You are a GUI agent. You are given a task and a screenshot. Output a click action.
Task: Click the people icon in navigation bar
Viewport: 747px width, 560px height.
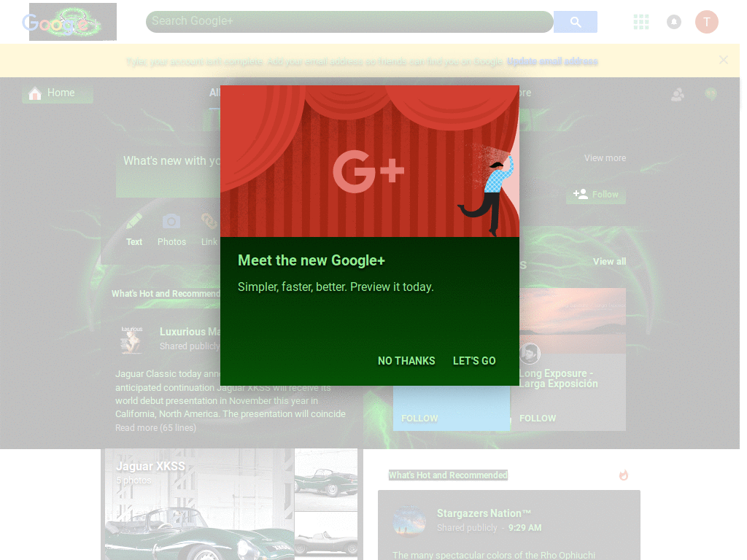(x=678, y=94)
